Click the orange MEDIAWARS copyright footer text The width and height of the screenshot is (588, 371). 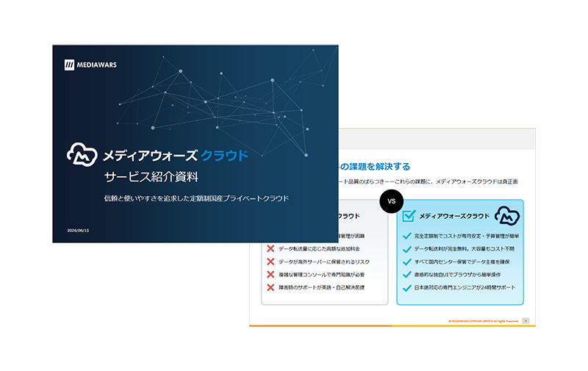484,321
